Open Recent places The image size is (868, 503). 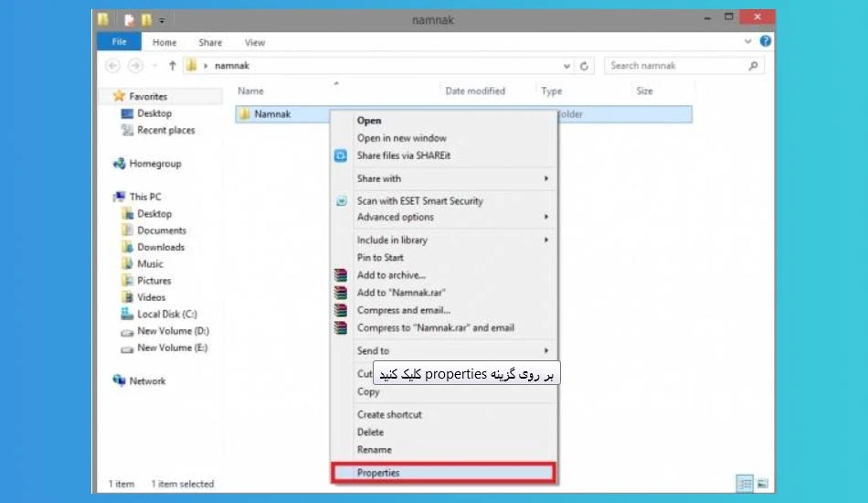[x=165, y=130]
